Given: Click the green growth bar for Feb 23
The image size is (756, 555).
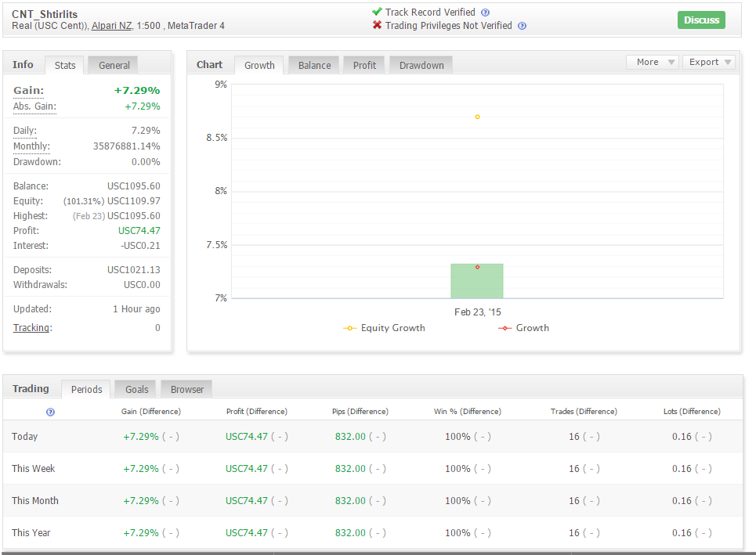Looking at the screenshot, I should (x=477, y=281).
